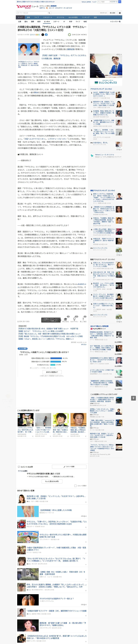The image size is (138, 644).
Task: Open the 313 comments count icon
Action: point(33,35)
